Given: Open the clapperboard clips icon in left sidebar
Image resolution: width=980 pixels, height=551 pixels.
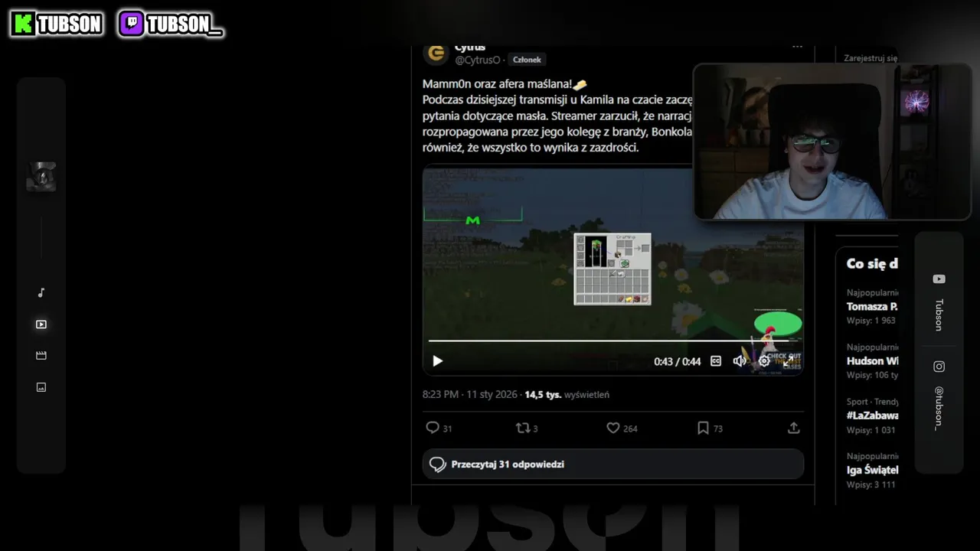Looking at the screenshot, I should pos(41,356).
